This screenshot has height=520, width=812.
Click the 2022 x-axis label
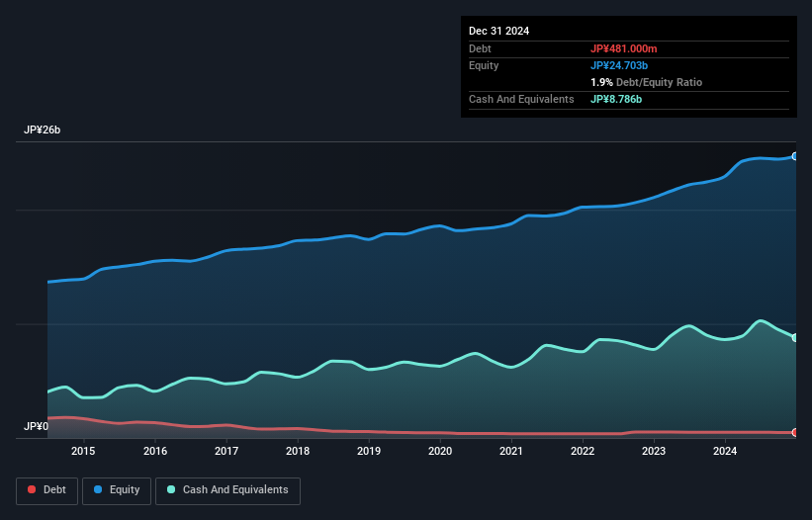click(583, 451)
